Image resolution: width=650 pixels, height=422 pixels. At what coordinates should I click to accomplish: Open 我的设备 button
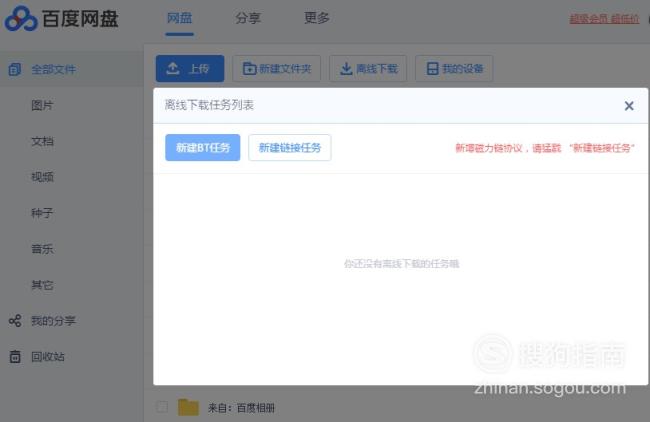pos(454,68)
